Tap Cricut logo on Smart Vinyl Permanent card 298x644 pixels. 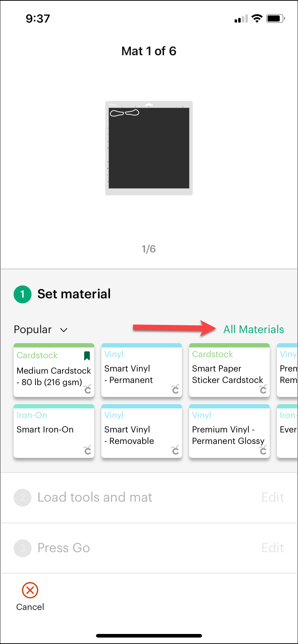175,389
